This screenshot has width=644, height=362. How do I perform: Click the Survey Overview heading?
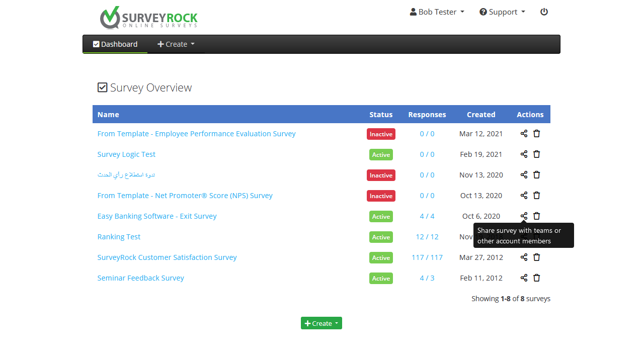[145, 87]
